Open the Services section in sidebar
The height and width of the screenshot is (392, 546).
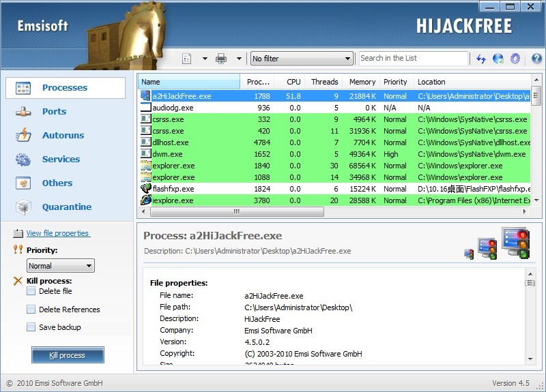pyautogui.click(x=61, y=159)
